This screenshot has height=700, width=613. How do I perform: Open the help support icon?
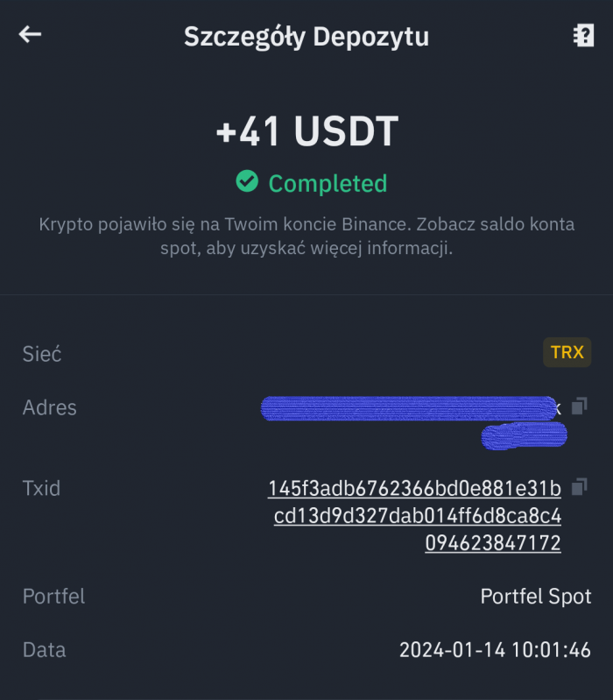pos(582,36)
